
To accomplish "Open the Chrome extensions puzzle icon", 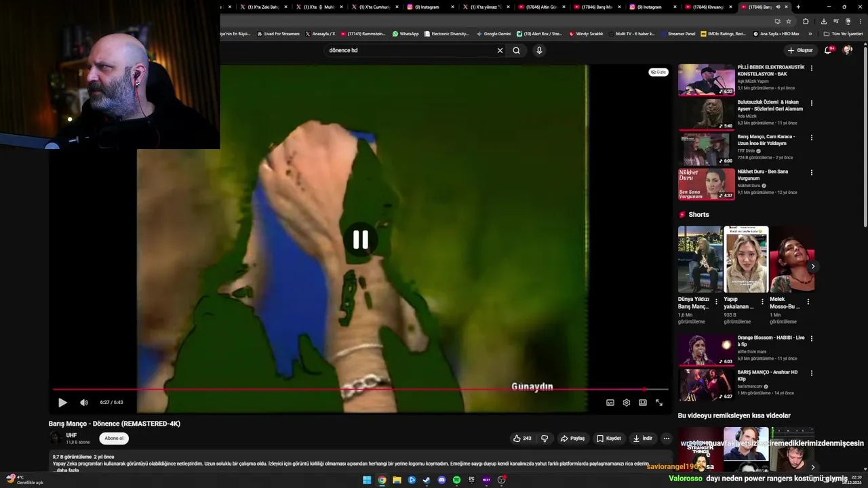I will 806,21.
